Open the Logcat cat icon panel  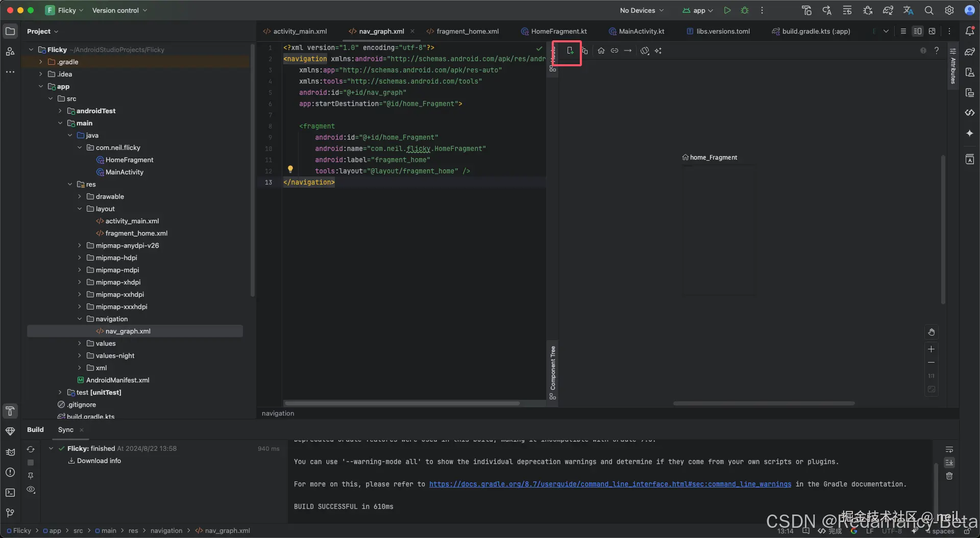point(10,452)
